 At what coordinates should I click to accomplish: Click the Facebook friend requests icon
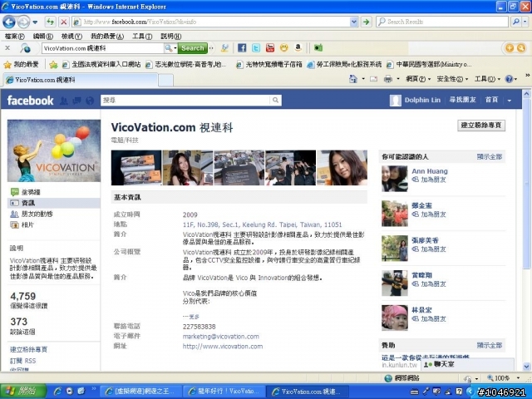[63, 101]
